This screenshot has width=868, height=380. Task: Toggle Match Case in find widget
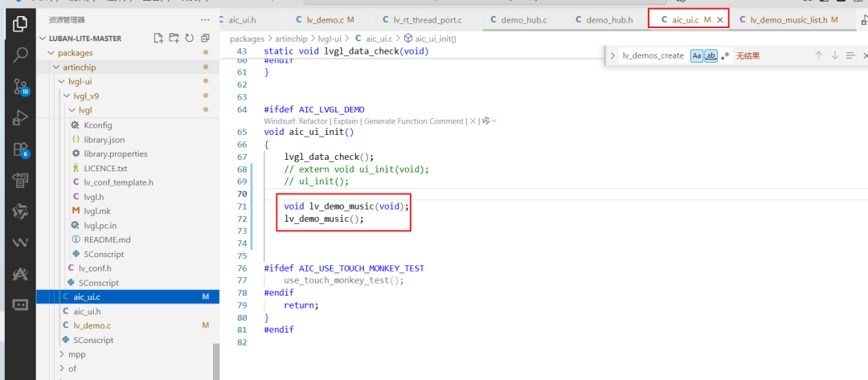tap(697, 55)
